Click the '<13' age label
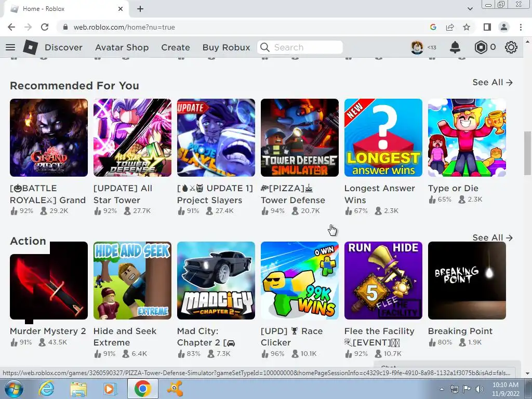 tap(432, 47)
